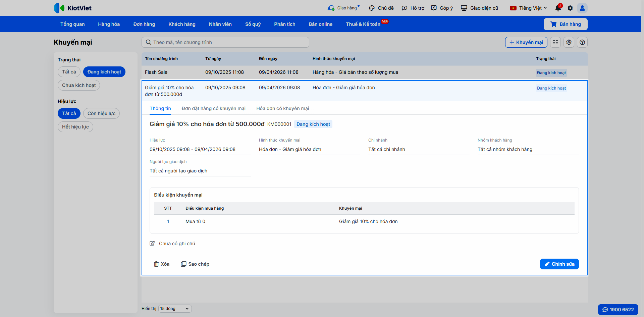This screenshot has width=644, height=317.
Task: Expand the 15 dòng rows dropdown
Action: (175, 309)
